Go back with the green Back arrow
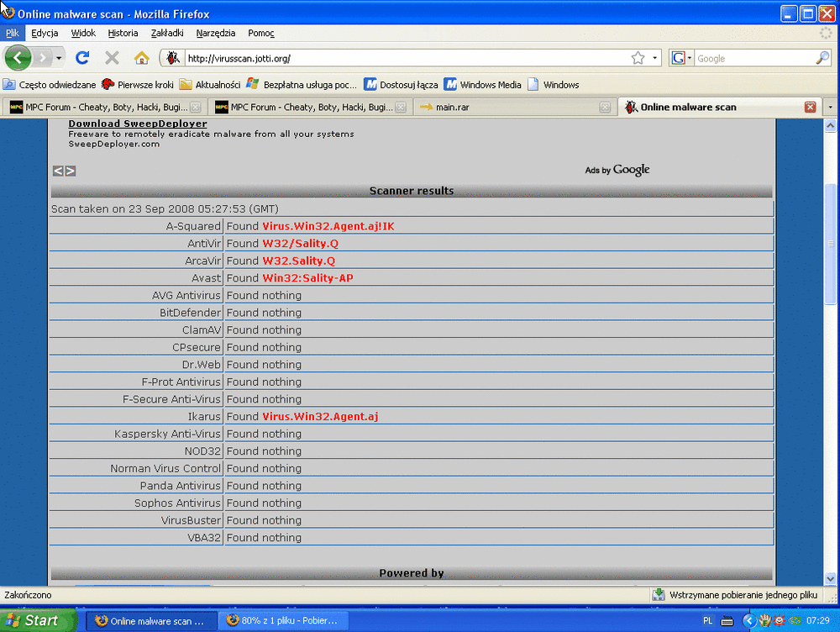Viewport: 840px width, 632px height. [x=18, y=58]
